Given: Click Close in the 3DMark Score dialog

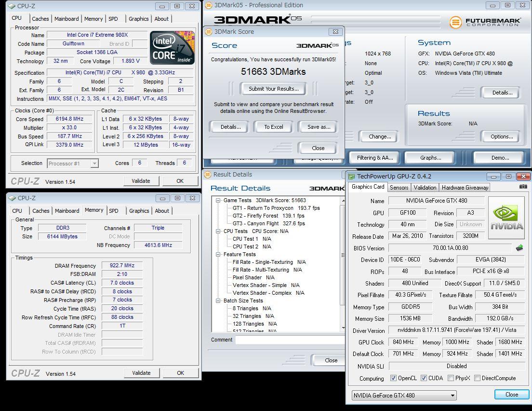Looking at the screenshot, I should (x=318, y=148).
